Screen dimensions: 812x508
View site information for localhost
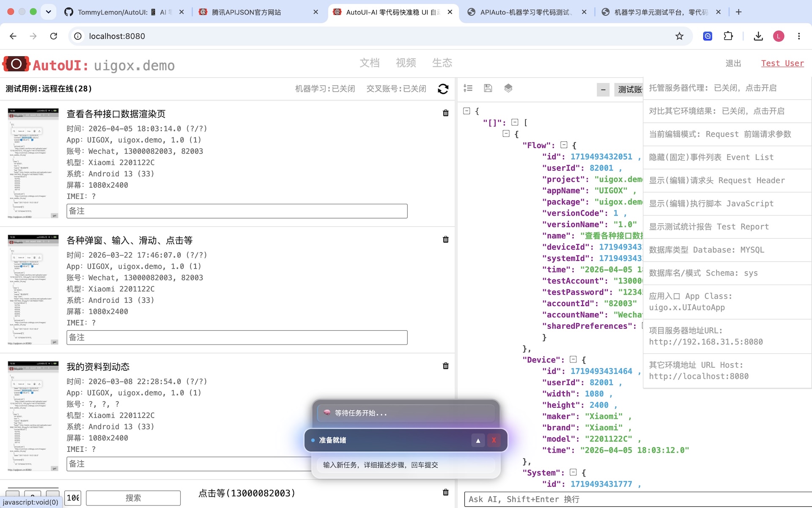click(78, 36)
